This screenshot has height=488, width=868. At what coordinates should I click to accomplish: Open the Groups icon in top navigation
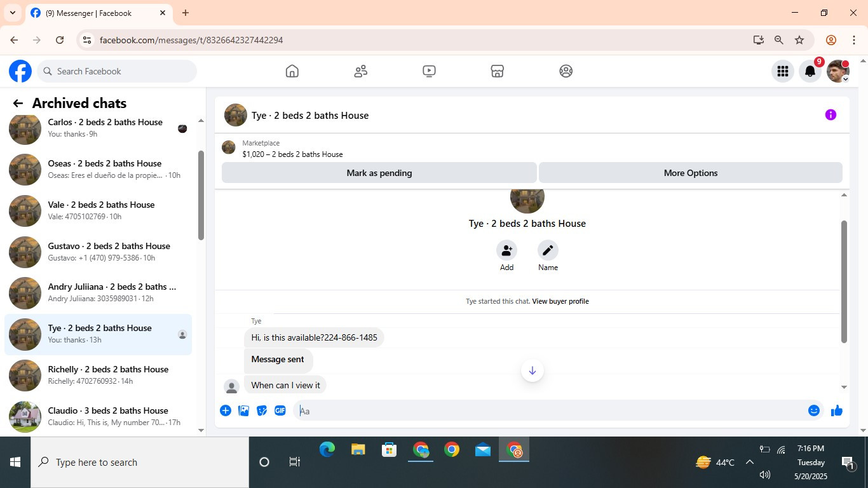[566, 71]
